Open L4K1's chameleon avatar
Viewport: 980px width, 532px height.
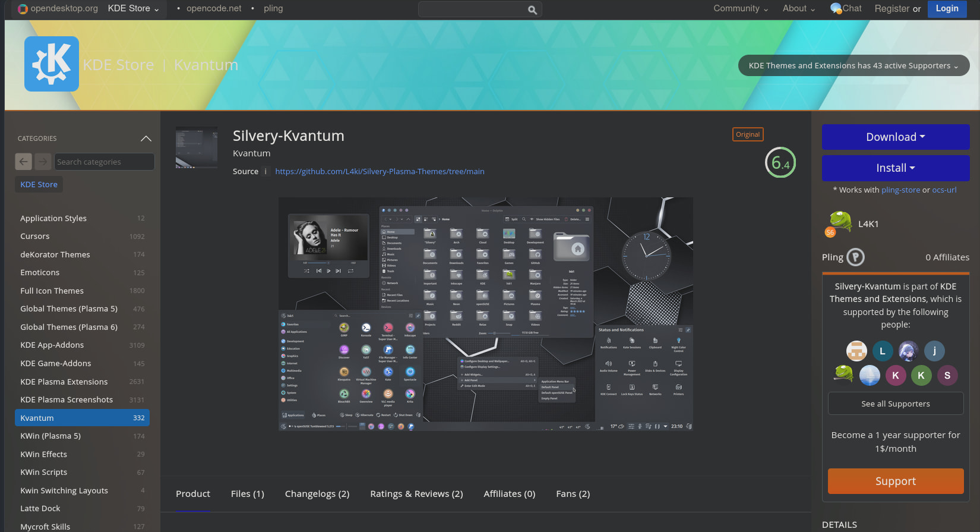coord(840,223)
